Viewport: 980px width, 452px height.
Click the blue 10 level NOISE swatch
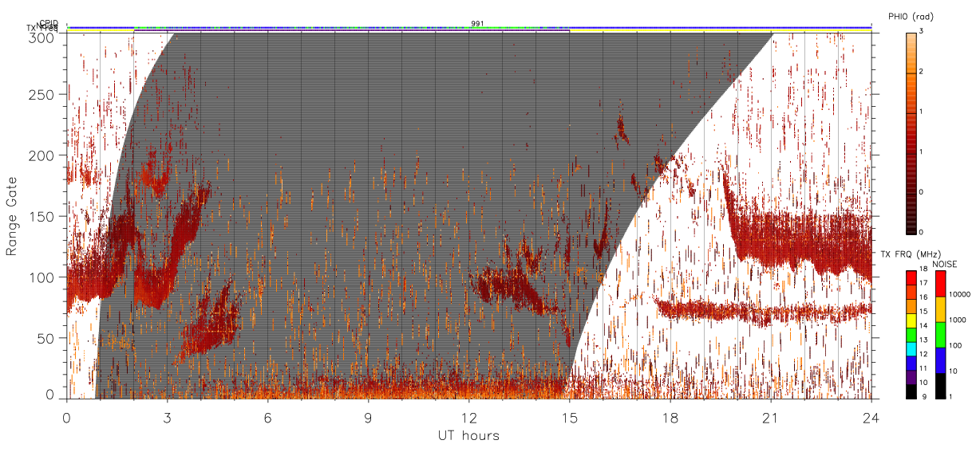pos(939,360)
